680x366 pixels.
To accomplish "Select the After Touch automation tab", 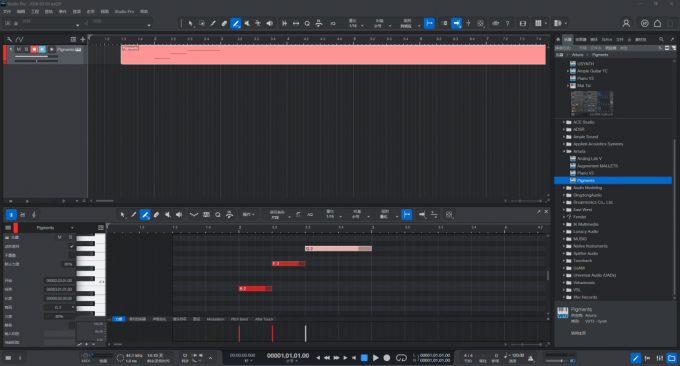I will pos(264,319).
